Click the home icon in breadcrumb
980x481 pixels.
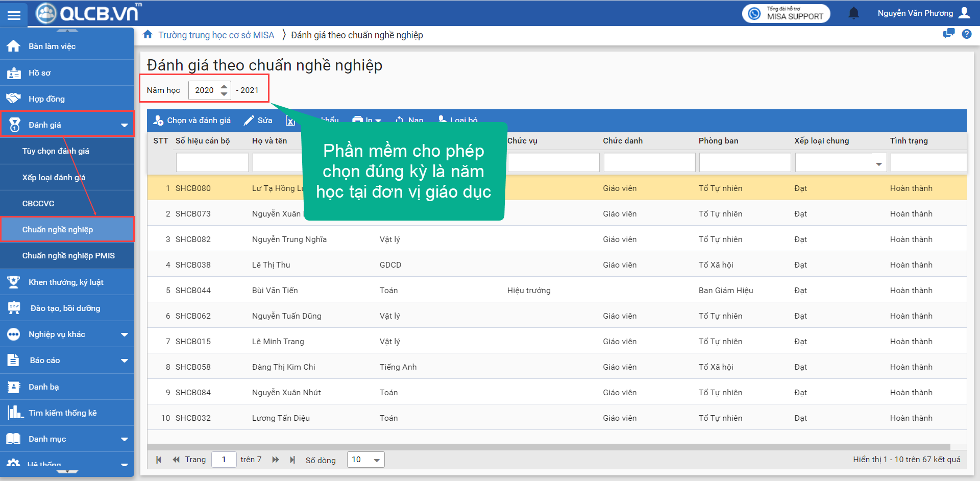click(148, 35)
